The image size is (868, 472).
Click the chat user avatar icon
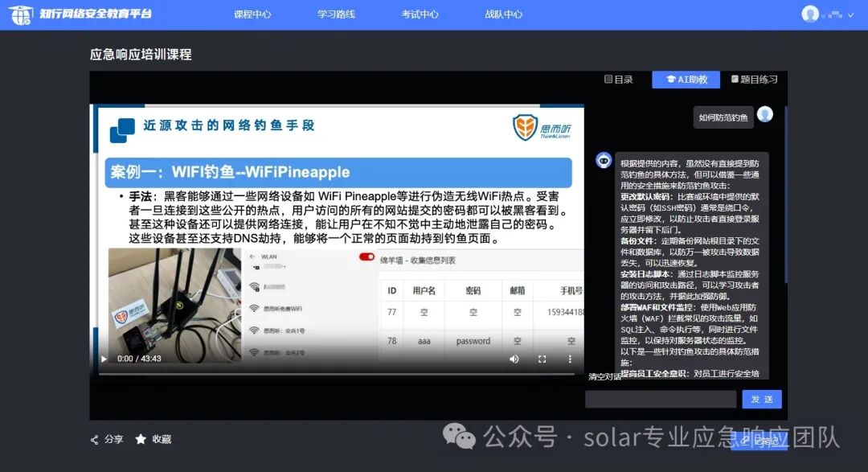pos(765,115)
